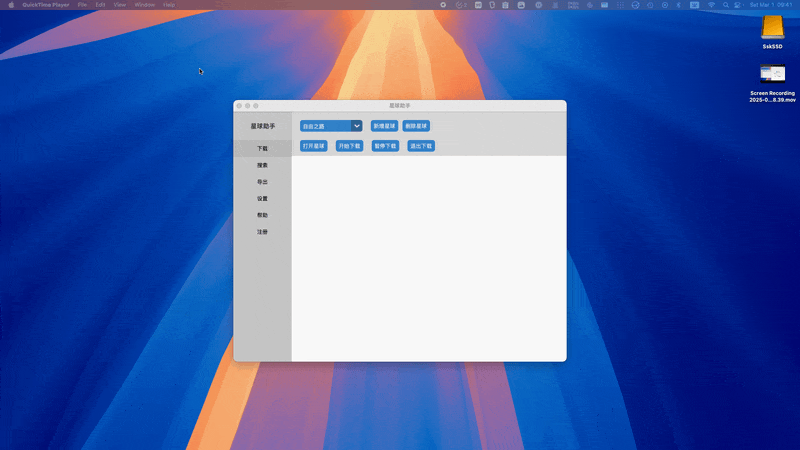Viewport: 800px width, 450px height.
Task: Open Spotlight search from the menu bar
Action: pos(725,5)
